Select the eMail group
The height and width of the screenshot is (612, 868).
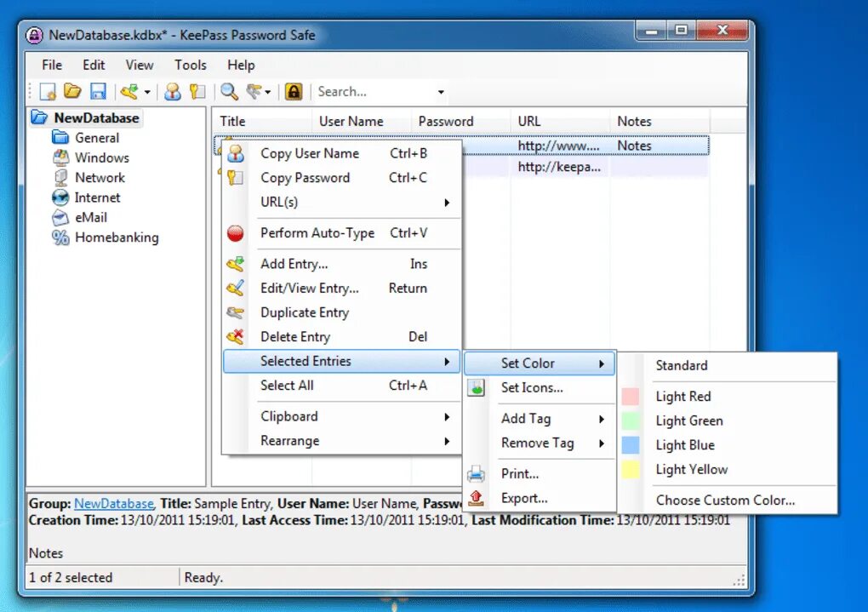[x=91, y=218]
